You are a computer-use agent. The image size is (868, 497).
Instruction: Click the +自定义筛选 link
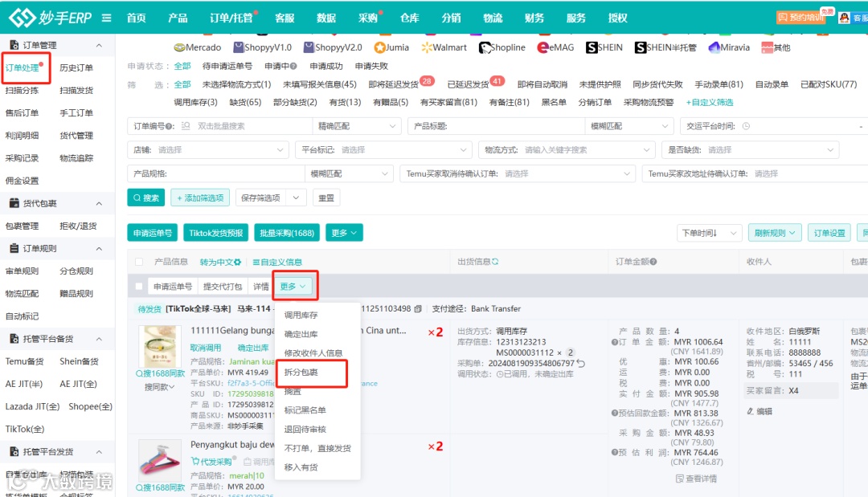pos(709,102)
